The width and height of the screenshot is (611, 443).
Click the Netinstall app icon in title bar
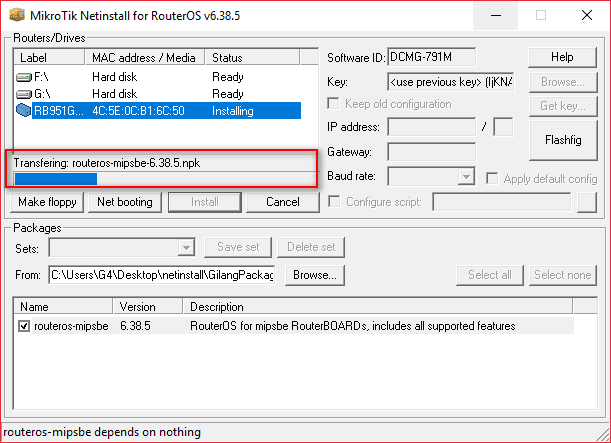(17, 15)
